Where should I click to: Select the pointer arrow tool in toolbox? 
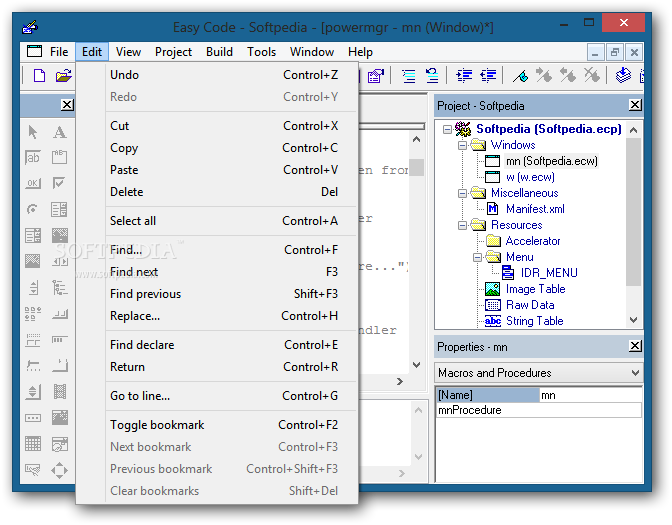click(x=33, y=132)
